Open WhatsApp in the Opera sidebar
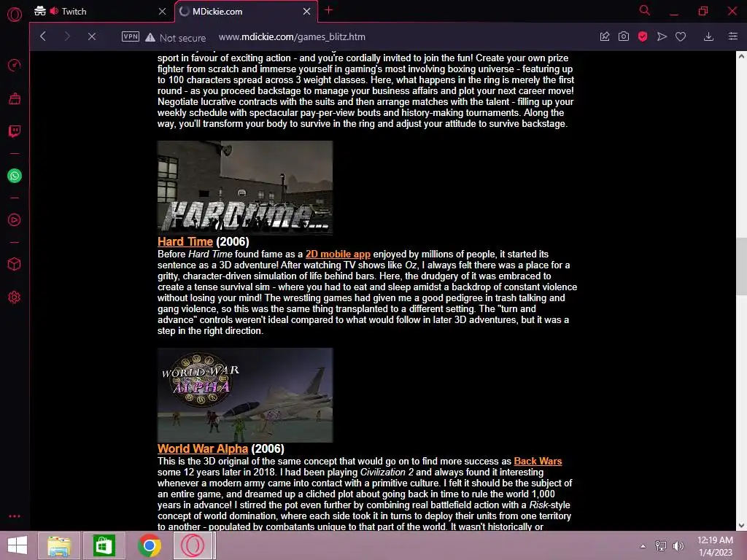747x560 pixels. click(15, 176)
